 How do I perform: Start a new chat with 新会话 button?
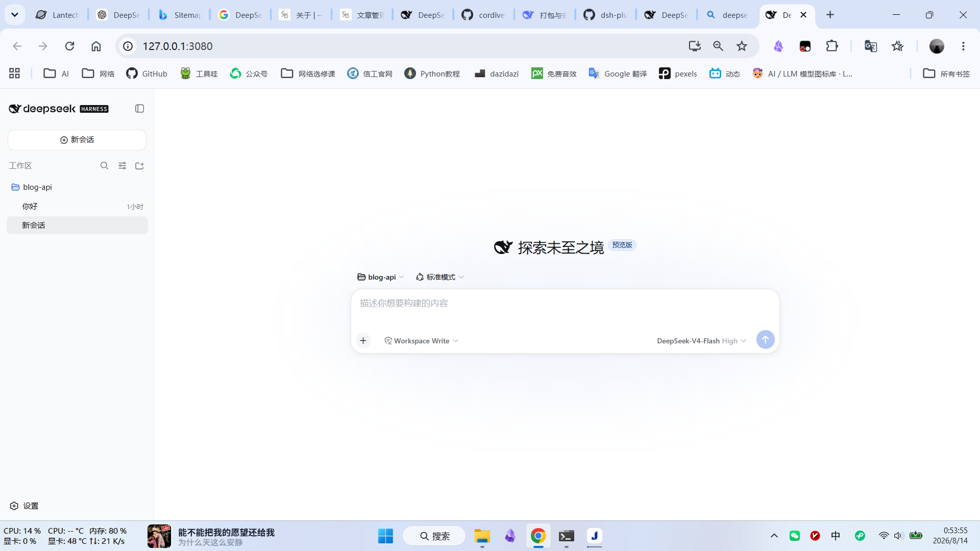tap(77, 140)
